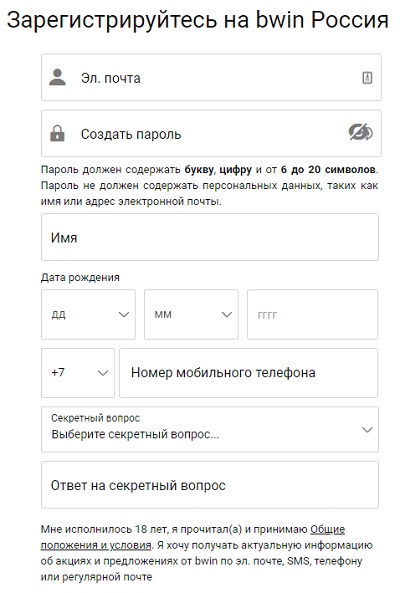The height and width of the screenshot is (593, 400).
Task: Toggle password visibility eye icon
Action: click(x=360, y=132)
